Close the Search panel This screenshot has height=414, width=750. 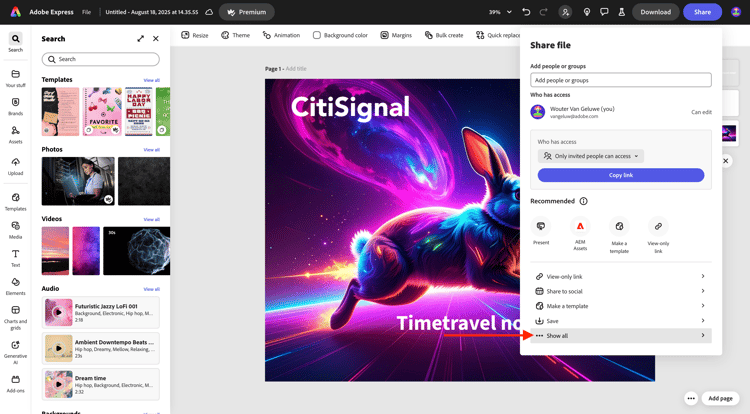156,38
